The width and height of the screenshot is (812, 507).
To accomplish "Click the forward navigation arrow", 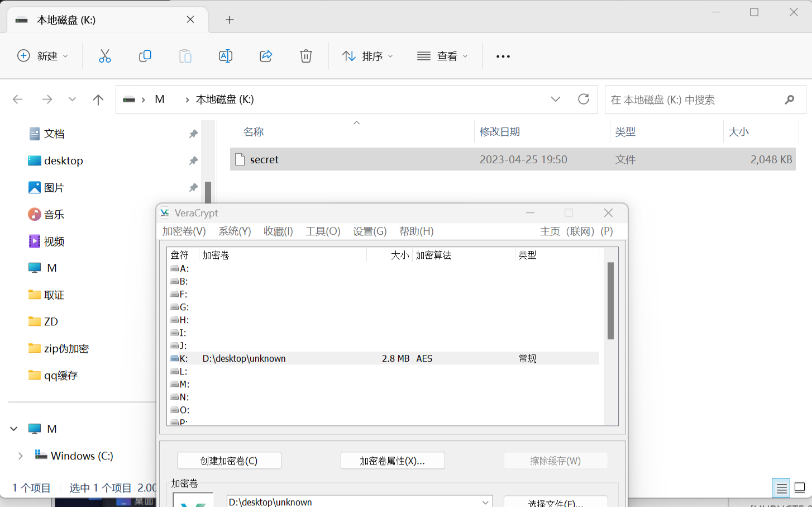I will click(x=47, y=99).
